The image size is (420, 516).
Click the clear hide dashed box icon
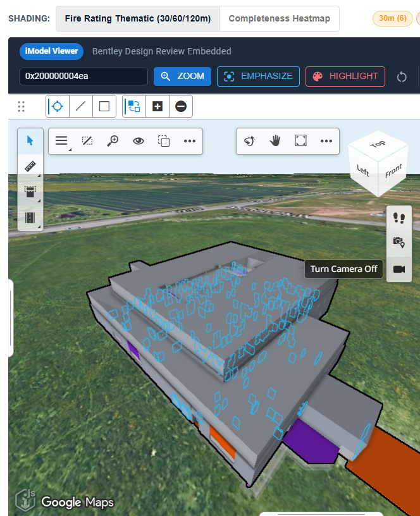[87, 141]
